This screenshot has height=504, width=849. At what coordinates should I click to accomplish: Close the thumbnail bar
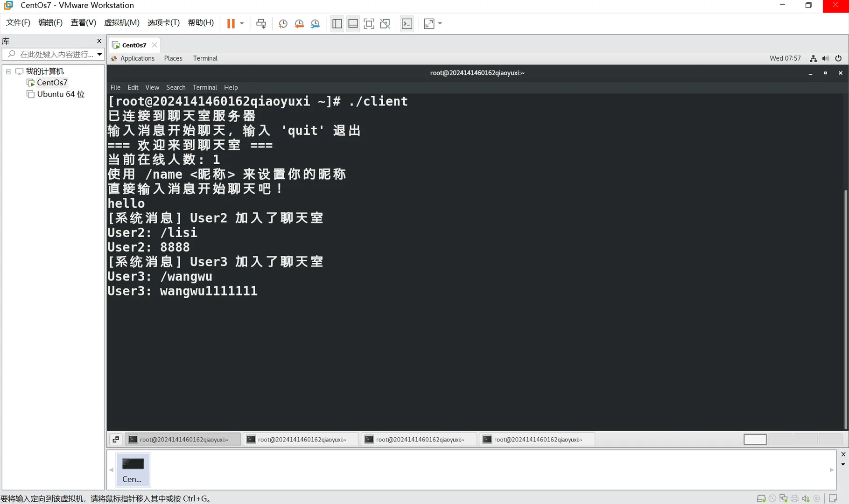pyautogui.click(x=843, y=455)
